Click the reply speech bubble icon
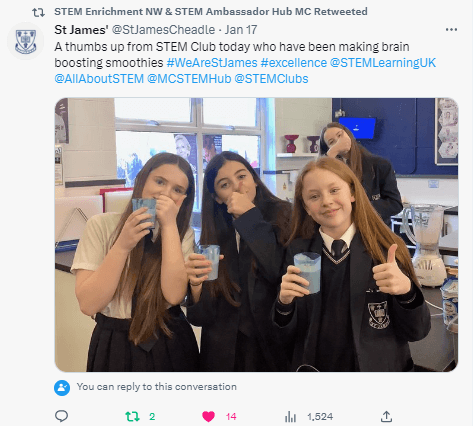Viewport: 474px width, 426px height. click(61, 416)
